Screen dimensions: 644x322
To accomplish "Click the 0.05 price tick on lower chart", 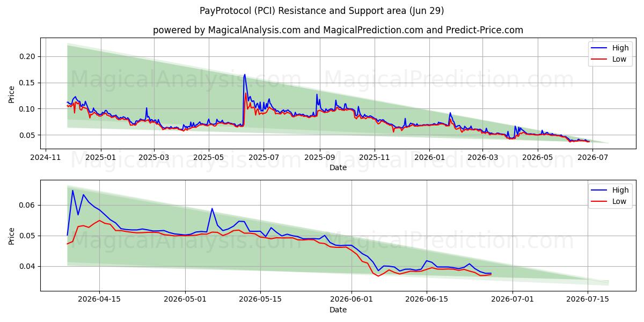I will (x=28, y=236).
